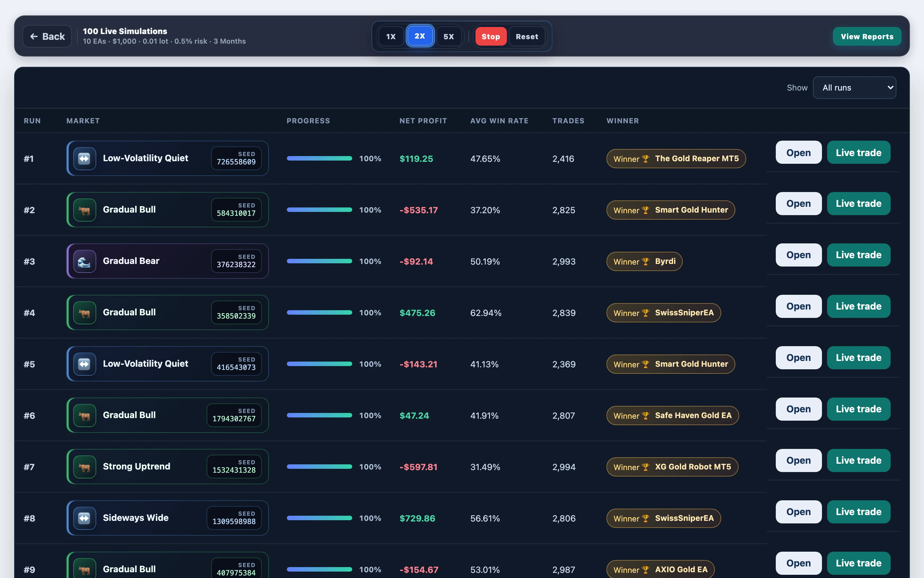Click the Low-Volatility Quiet icon in run #1

[x=84, y=158]
